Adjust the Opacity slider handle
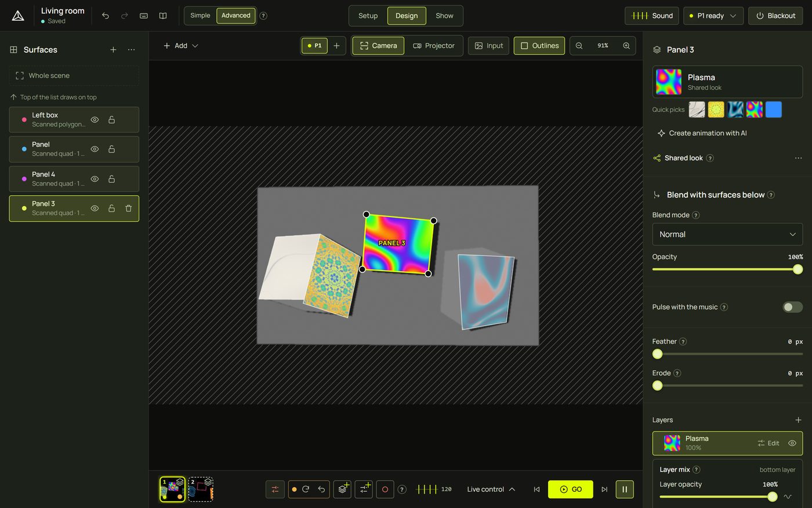 point(798,269)
